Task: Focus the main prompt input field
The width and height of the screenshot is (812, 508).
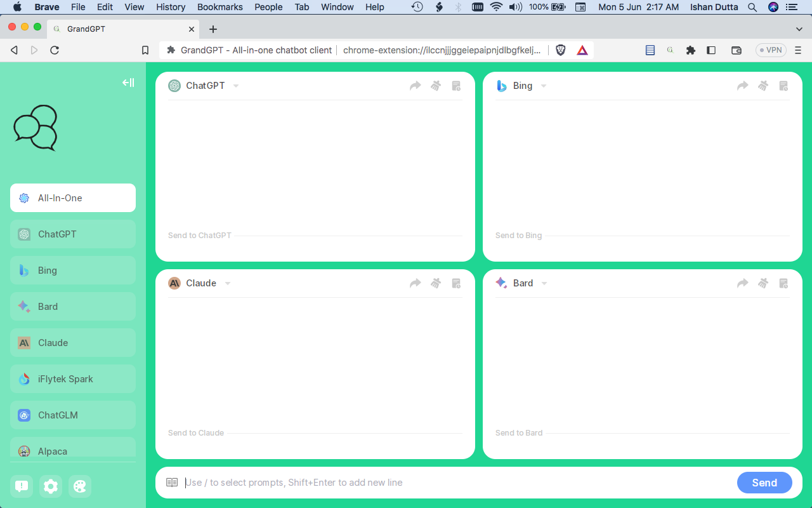Action: [x=457, y=483]
